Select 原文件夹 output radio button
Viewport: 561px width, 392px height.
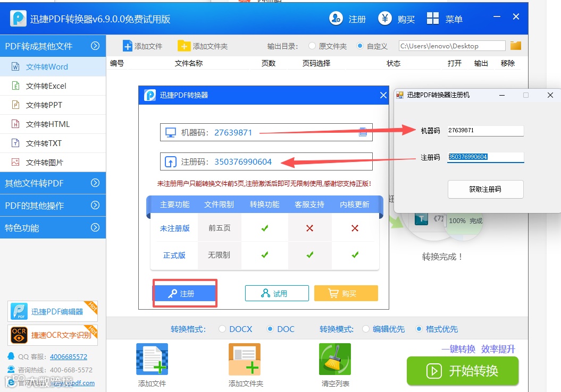coord(312,46)
